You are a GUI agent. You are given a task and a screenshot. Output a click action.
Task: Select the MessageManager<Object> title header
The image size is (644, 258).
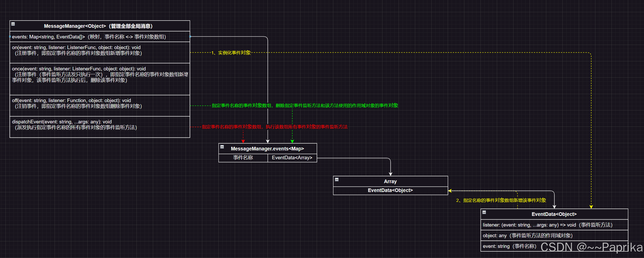coord(99,26)
